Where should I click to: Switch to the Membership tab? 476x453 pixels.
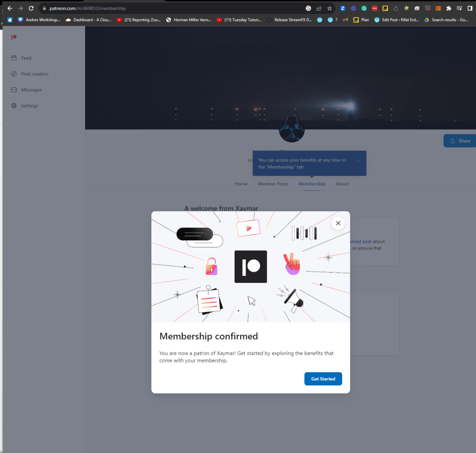click(x=312, y=184)
